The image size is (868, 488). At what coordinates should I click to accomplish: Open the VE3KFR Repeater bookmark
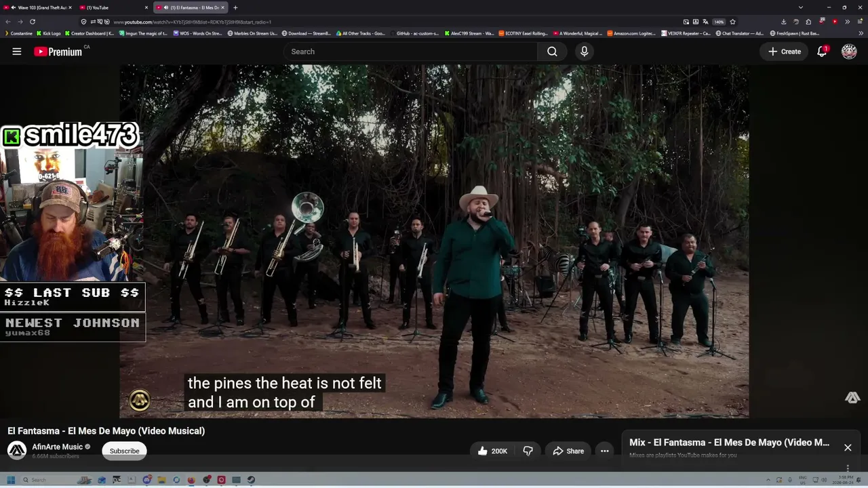[686, 33]
